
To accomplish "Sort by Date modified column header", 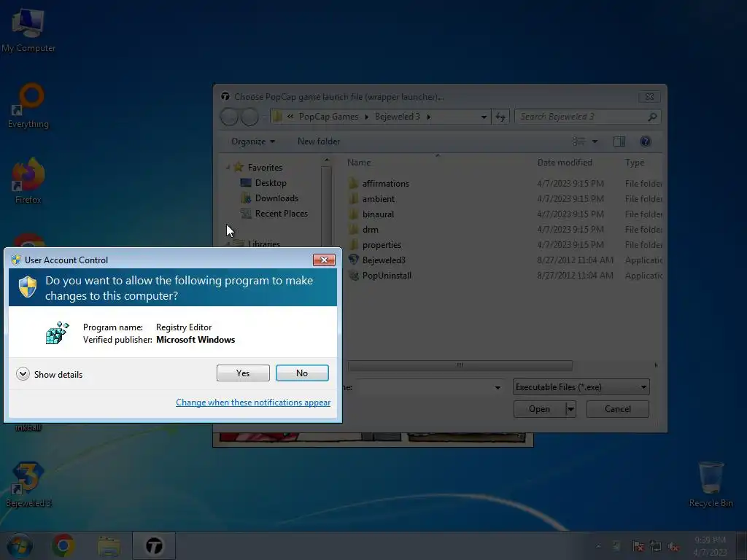I will click(x=565, y=163).
